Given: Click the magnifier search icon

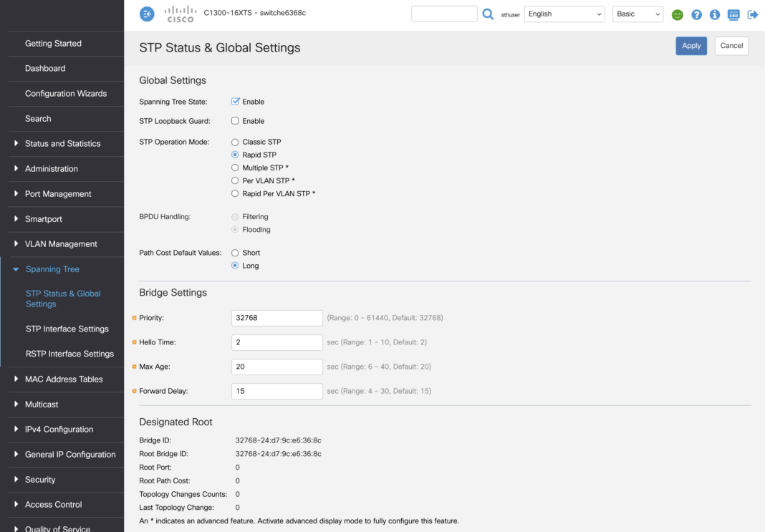Looking at the screenshot, I should click(x=488, y=14).
